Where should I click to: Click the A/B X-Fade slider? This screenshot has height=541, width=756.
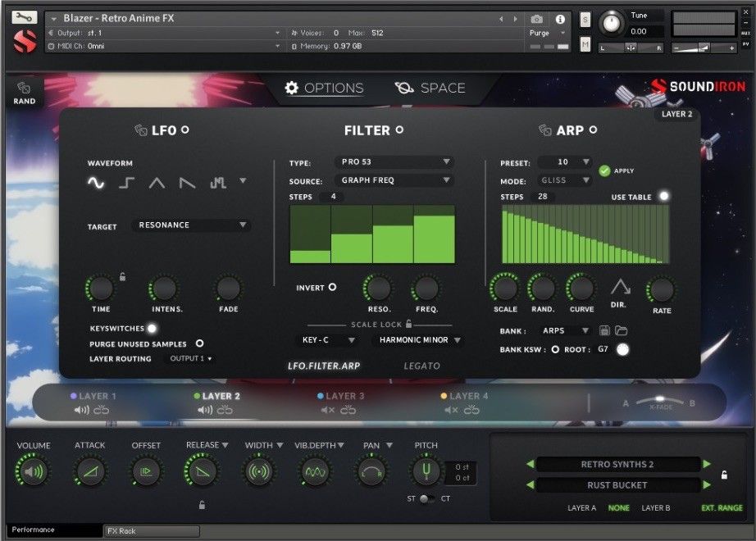[659, 401]
